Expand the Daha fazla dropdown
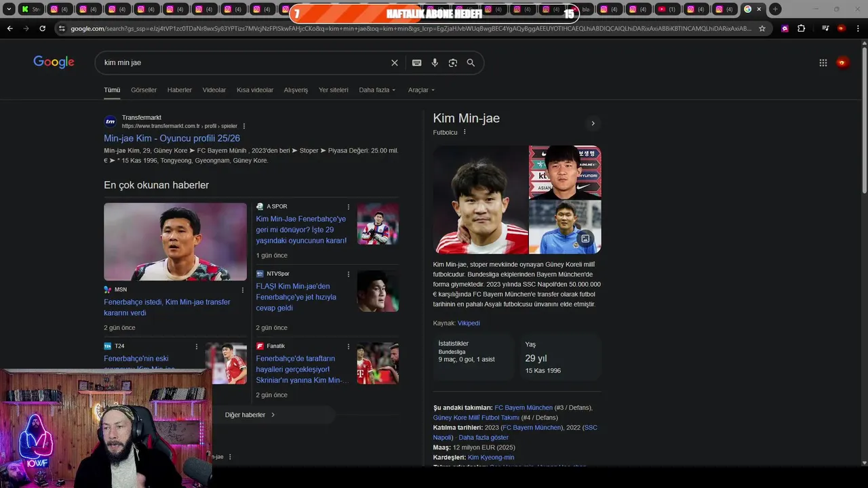868x488 pixels. pos(377,90)
